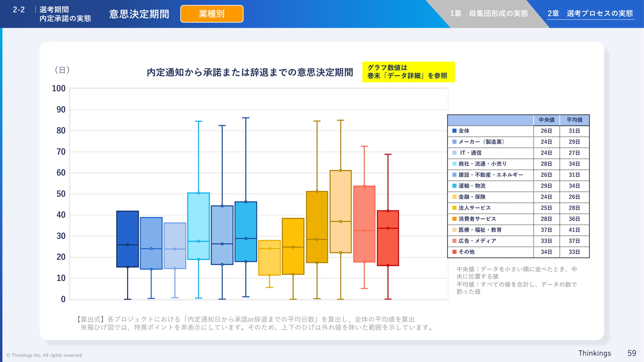
Task: Click the 全体 median value 26日
Action: coord(546,131)
